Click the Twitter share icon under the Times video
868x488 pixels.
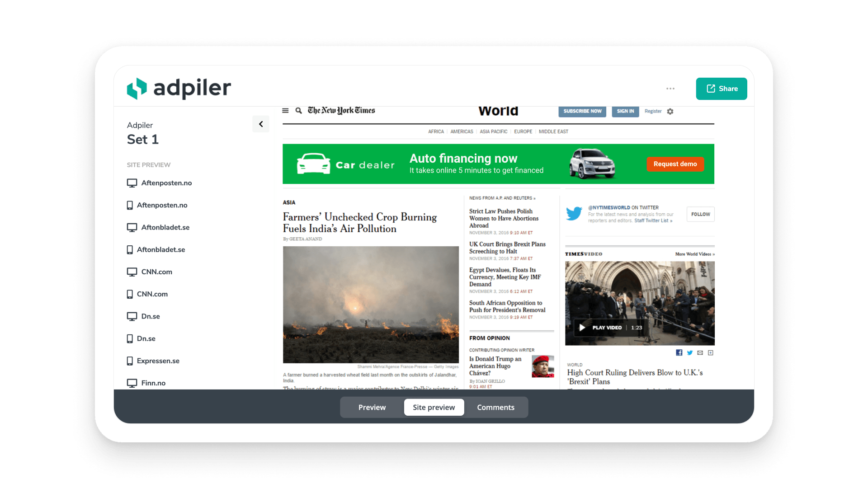click(x=689, y=352)
